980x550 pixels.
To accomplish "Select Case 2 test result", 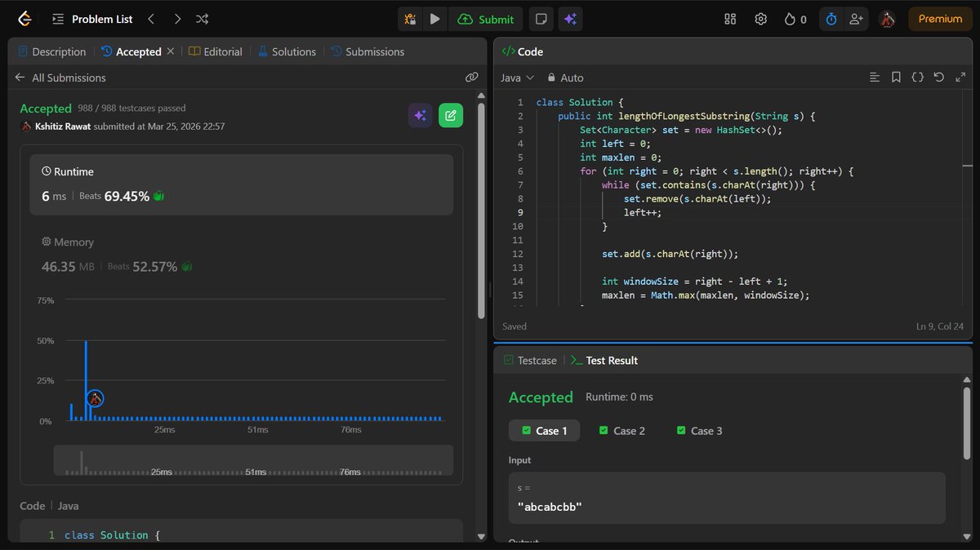I will 621,431.
